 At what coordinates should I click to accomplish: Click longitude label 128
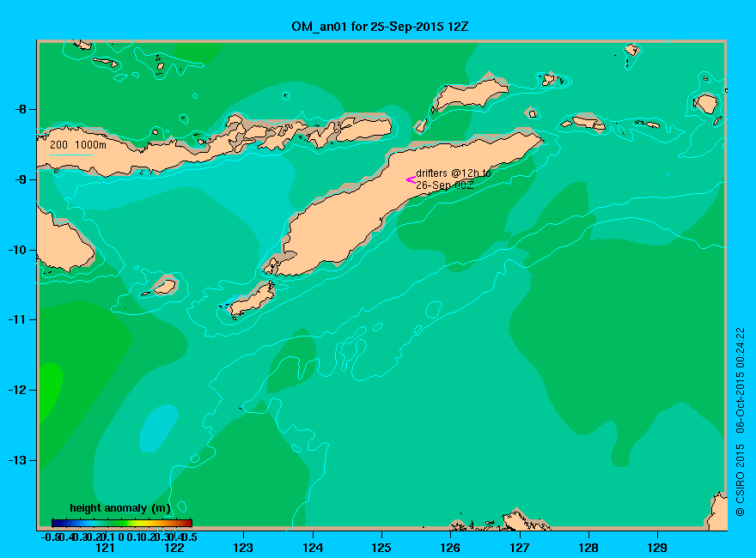588,548
